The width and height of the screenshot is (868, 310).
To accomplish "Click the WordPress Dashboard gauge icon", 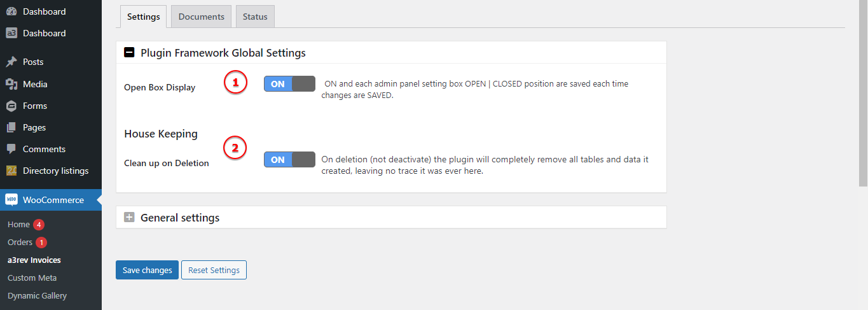I will [11, 11].
